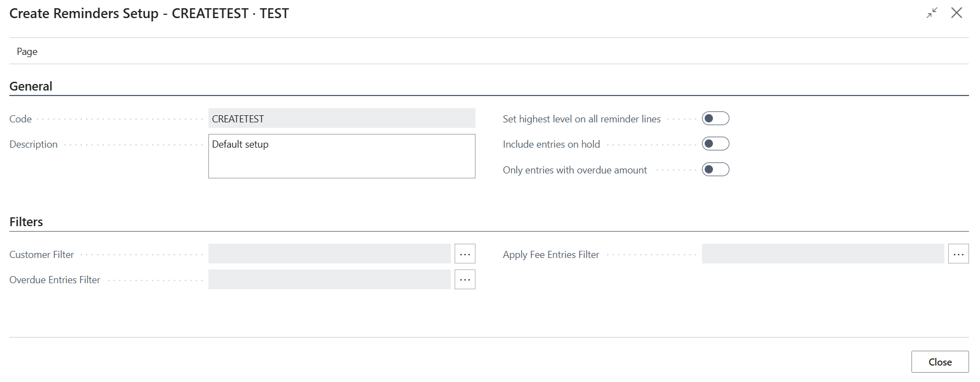This screenshot has height=382, width=980.
Task: Collapse the General section header
Action: [x=31, y=86]
